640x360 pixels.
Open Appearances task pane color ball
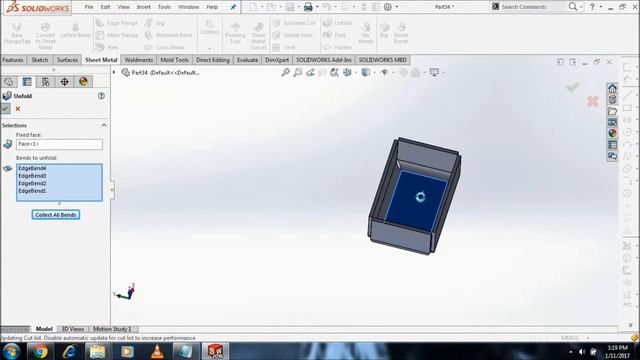[612, 133]
